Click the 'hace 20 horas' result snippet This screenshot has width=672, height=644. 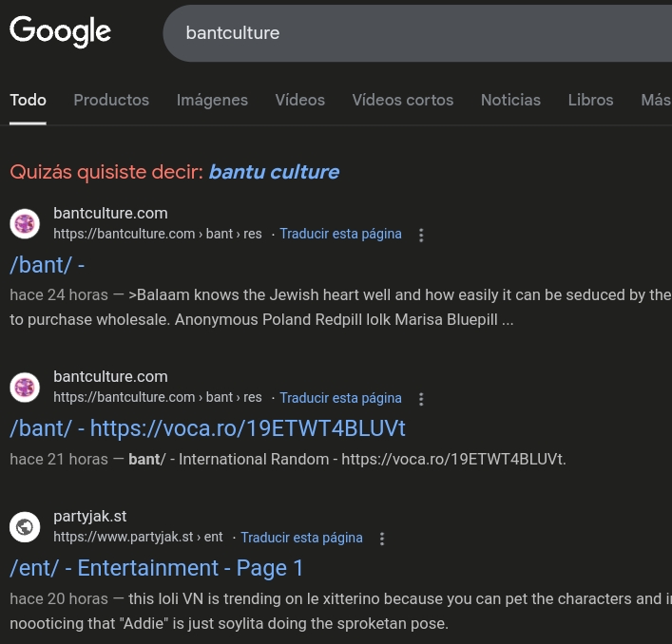pos(340,611)
